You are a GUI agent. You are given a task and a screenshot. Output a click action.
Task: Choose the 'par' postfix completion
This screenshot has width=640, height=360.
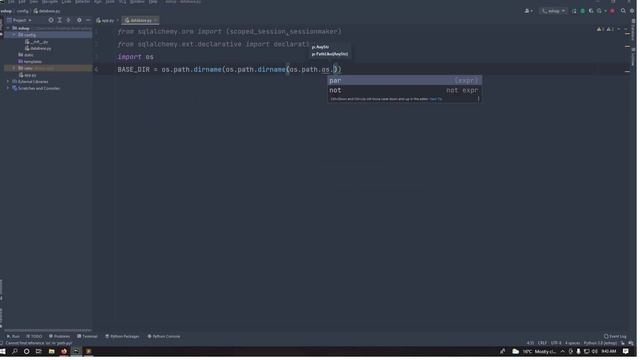click(405, 80)
